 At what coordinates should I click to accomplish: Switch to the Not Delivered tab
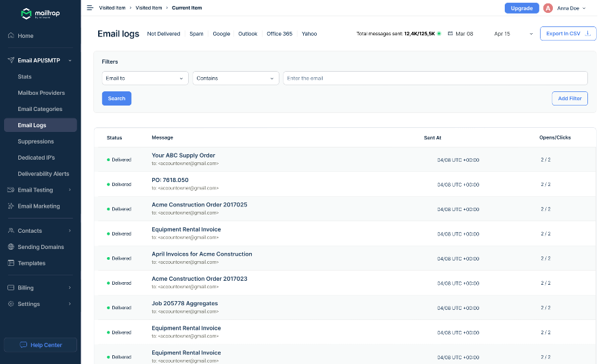164,34
